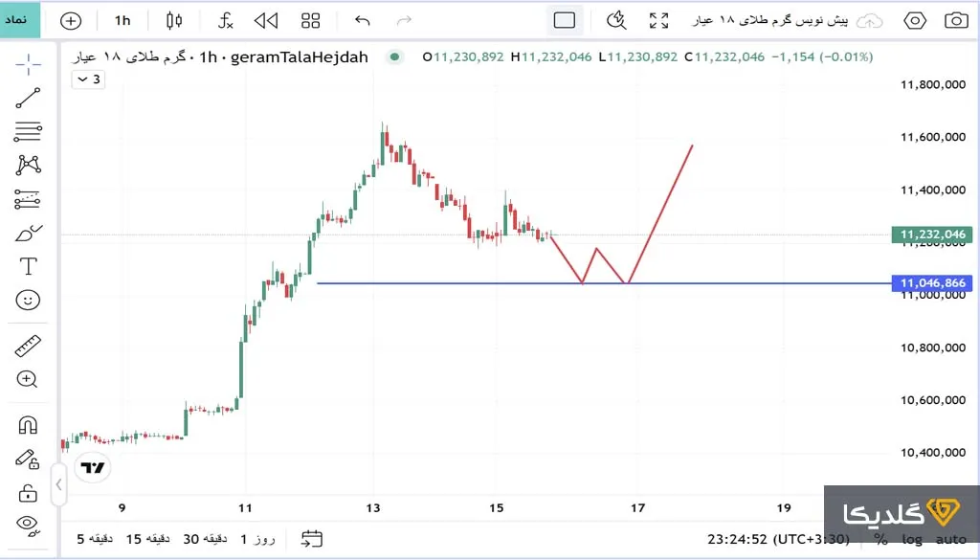Screen dimensions: 980x560
Task: Open the fx indicators menu
Action: pos(225,20)
